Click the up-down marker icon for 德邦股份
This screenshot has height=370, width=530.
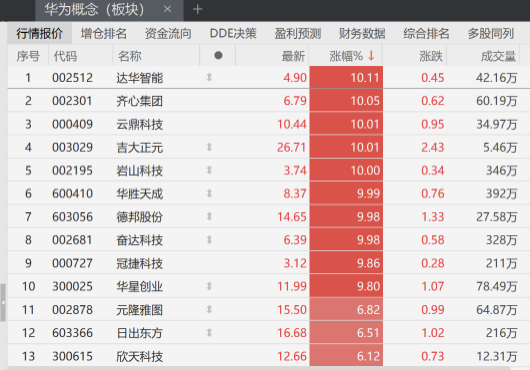209,216
